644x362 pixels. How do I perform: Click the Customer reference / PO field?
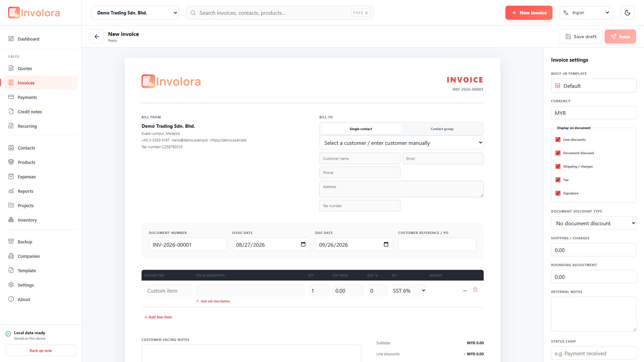coord(437,244)
